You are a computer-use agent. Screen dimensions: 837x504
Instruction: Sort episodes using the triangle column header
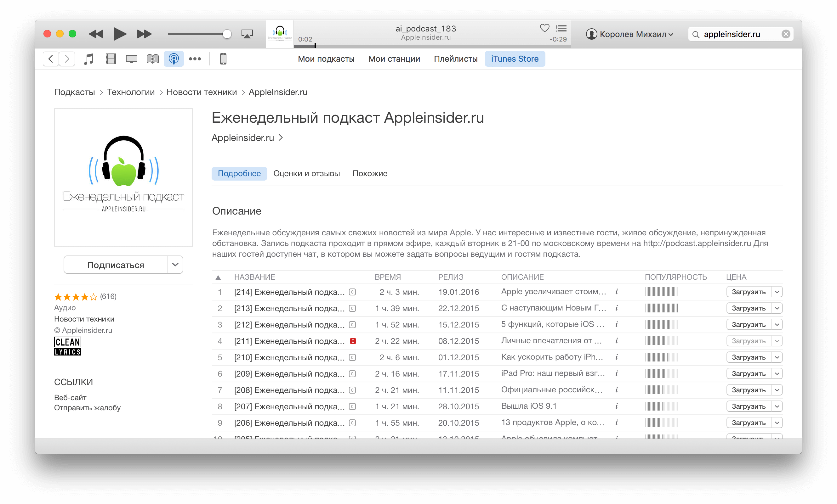pos(218,277)
